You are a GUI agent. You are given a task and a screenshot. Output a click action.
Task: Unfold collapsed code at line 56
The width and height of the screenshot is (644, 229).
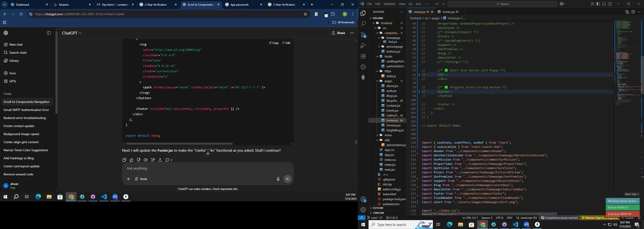click(419, 75)
